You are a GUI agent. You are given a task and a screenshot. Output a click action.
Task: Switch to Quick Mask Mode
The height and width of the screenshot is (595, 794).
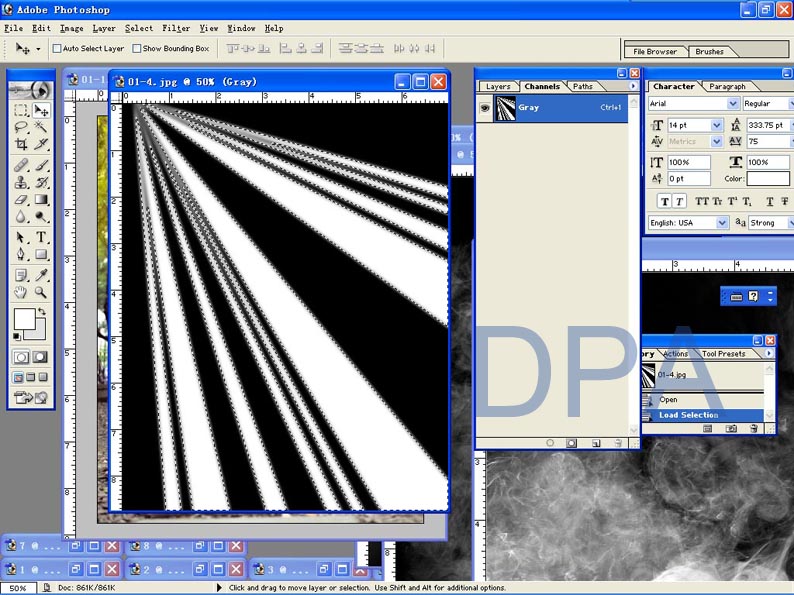[40, 358]
